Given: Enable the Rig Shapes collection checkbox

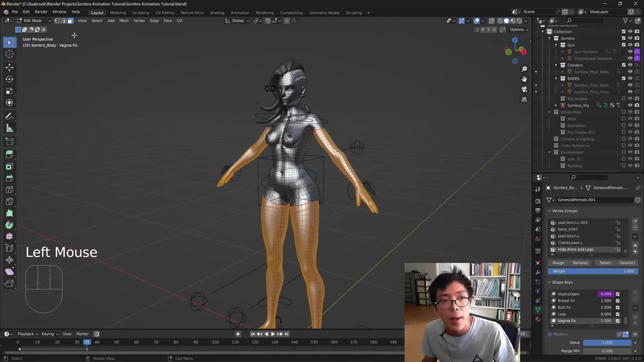Looking at the screenshot, I should 623,99.
